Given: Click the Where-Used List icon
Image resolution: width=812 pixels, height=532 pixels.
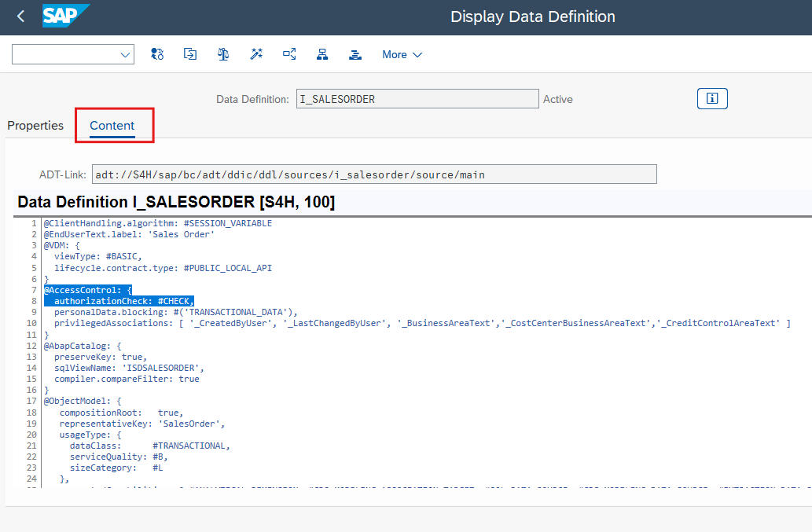Looking at the screenshot, I should 289,54.
